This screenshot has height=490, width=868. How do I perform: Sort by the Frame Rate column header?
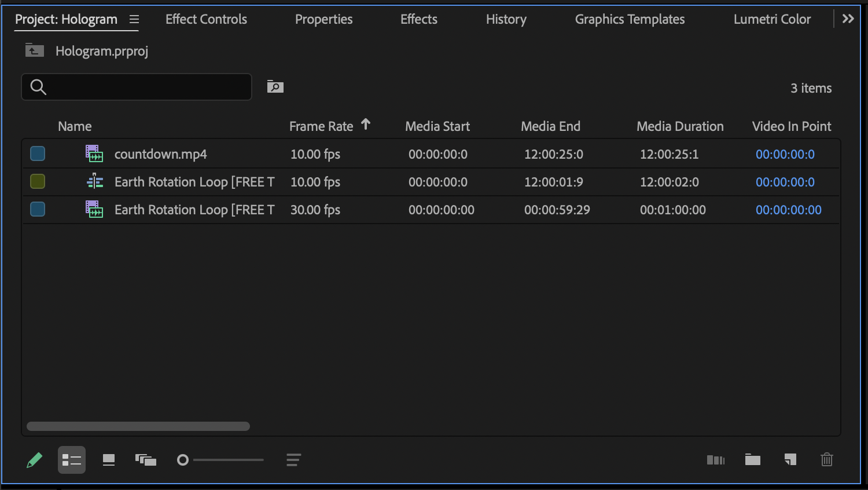click(x=321, y=126)
